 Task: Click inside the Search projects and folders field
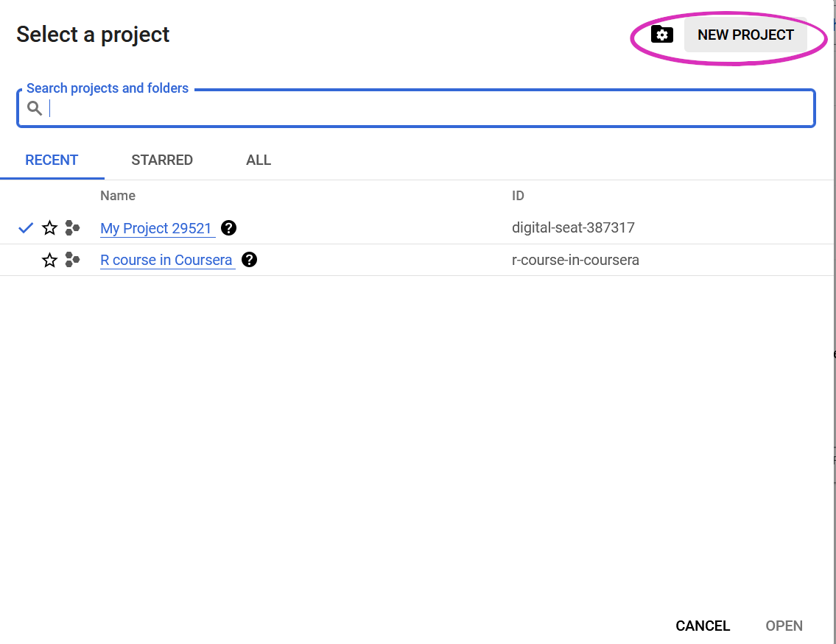[295, 107]
